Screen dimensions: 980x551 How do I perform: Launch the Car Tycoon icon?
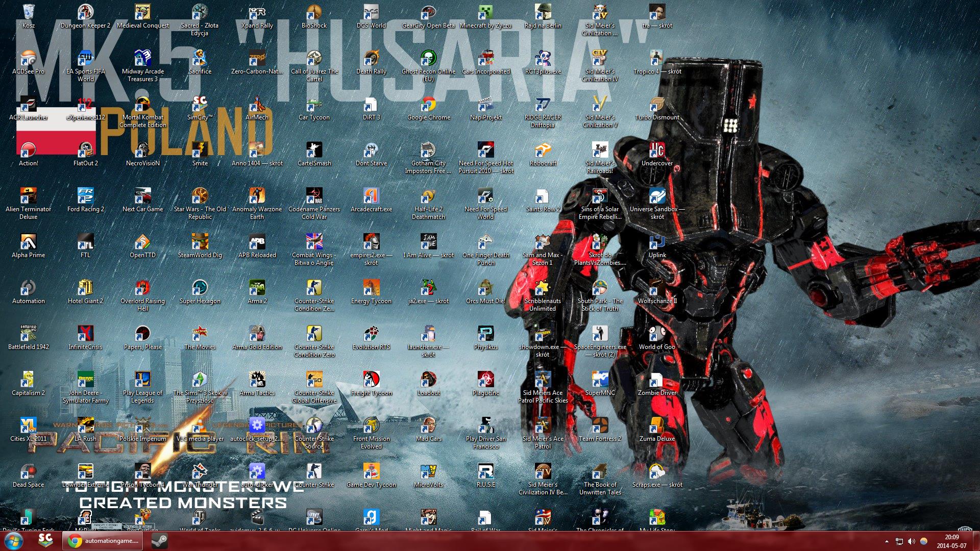tap(314, 108)
